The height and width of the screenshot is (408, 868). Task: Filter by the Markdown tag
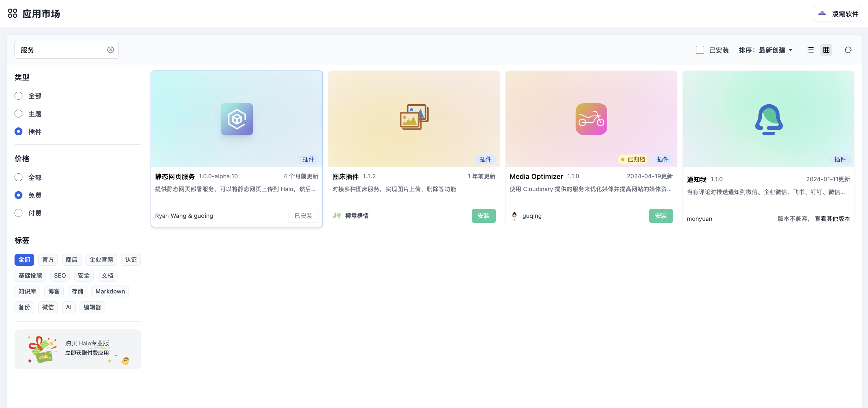pyautogui.click(x=110, y=291)
